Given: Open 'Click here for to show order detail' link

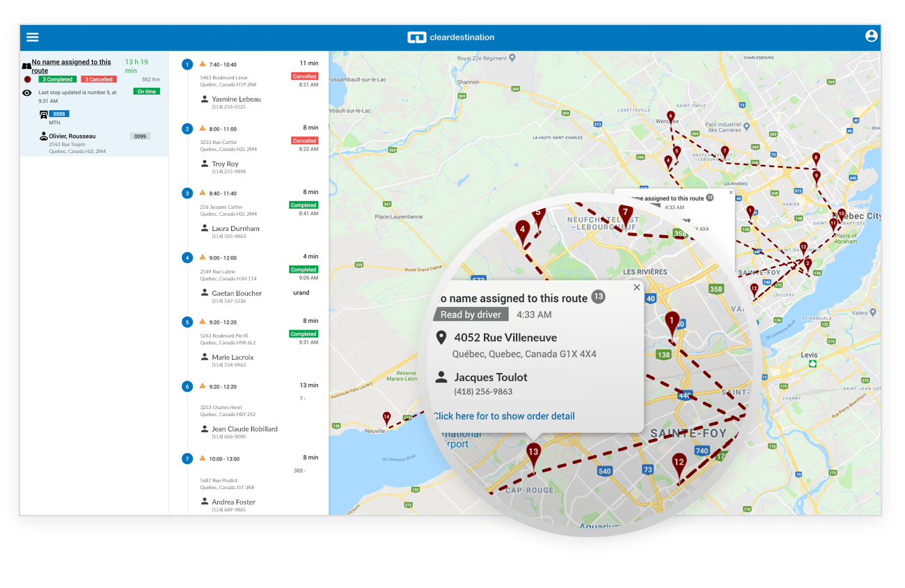Looking at the screenshot, I should tap(504, 416).
